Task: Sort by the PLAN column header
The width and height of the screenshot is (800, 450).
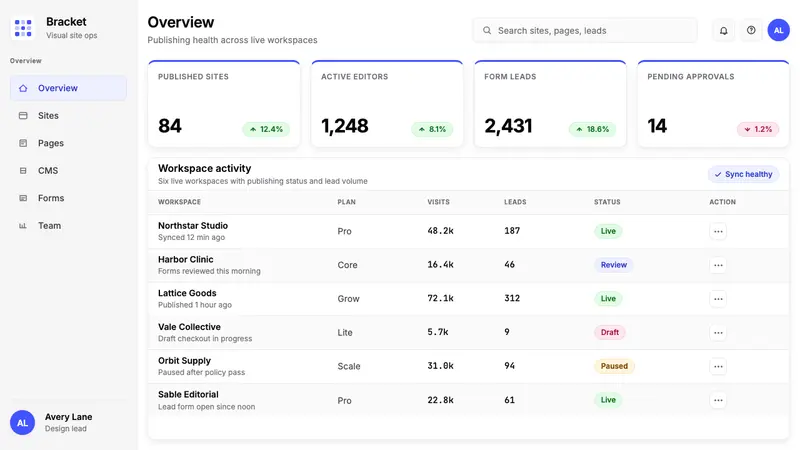Action: (x=346, y=202)
